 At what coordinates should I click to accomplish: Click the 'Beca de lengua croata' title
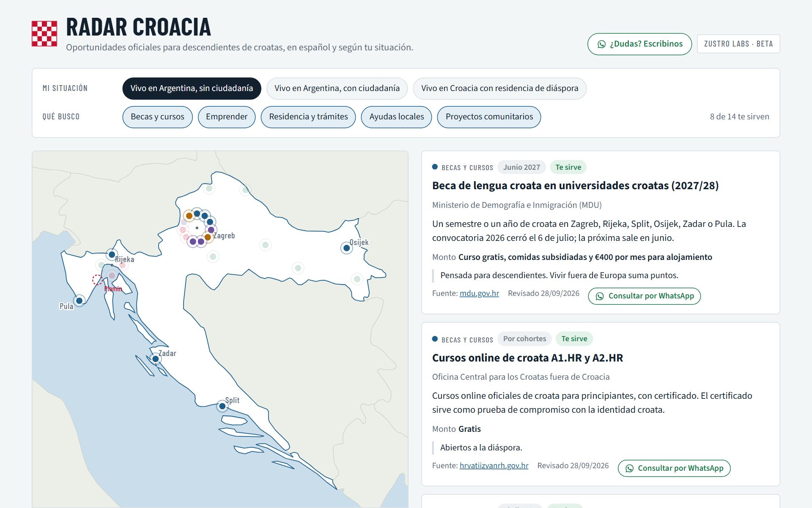pyautogui.click(x=575, y=186)
